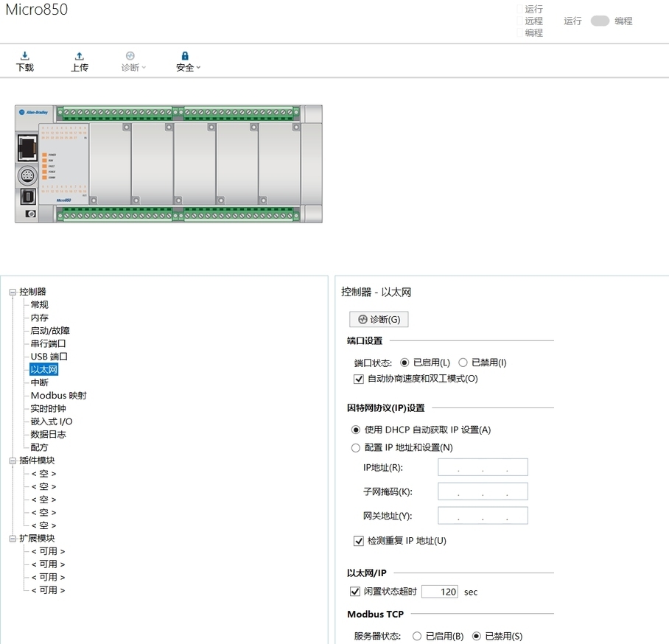Toggle the 闲置状态超时 checkbox
The image size is (669, 644).
tap(355, 592)
